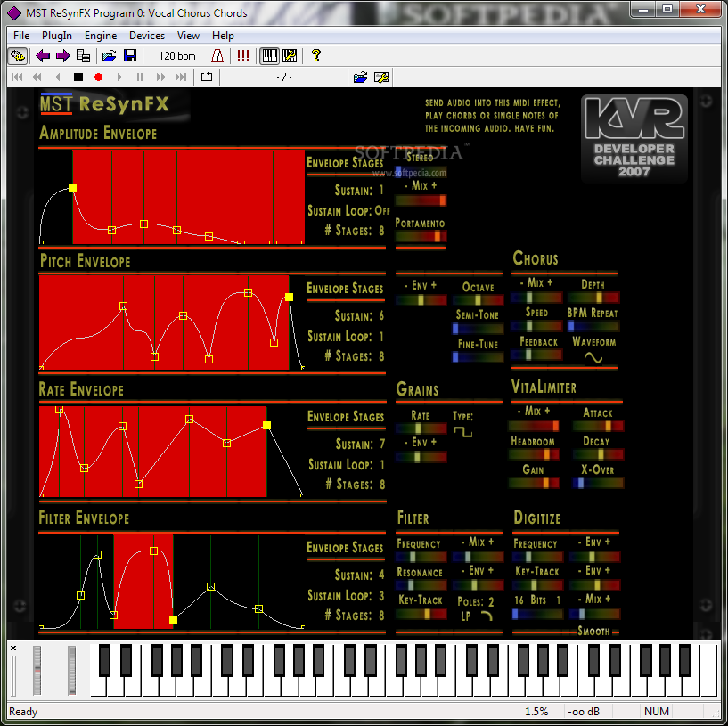Click the fast forward transport button
The image size is (728, 726).
coord(160,77)
